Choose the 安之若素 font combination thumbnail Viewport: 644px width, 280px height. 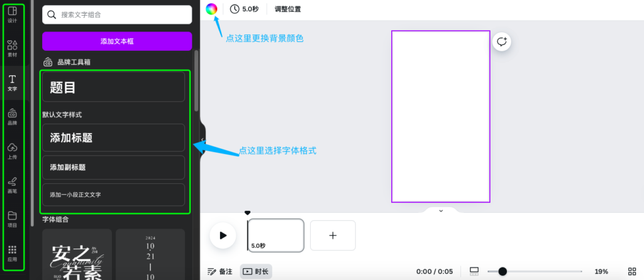point(77,254)
